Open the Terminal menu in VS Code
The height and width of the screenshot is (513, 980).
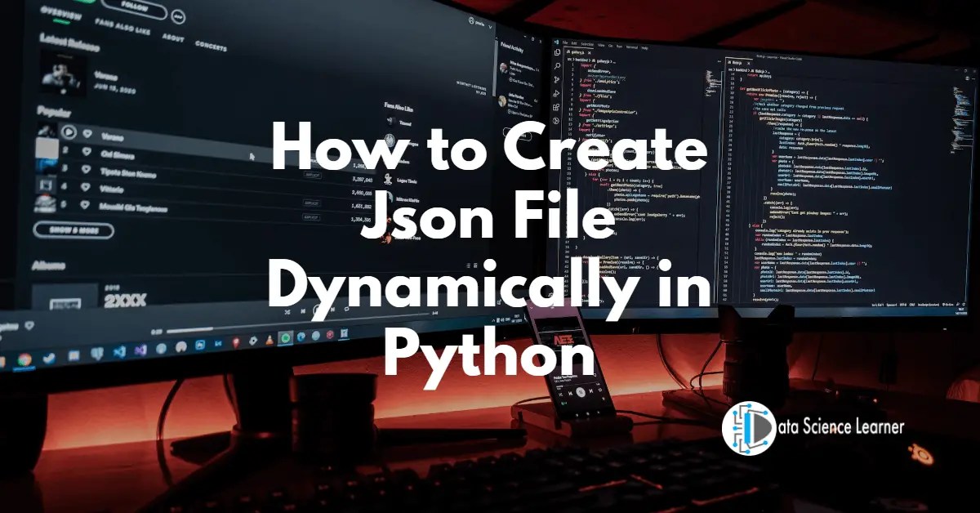pyautogui.click(x=630, y=47)
